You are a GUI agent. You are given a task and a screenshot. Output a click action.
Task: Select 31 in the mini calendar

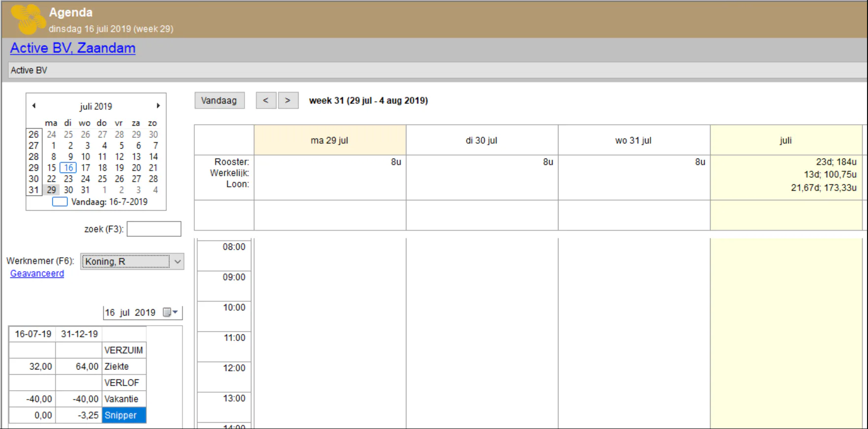[86, 190]
